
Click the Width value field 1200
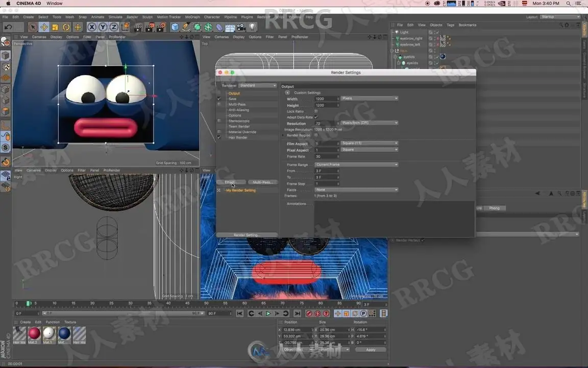coord(327,99)
